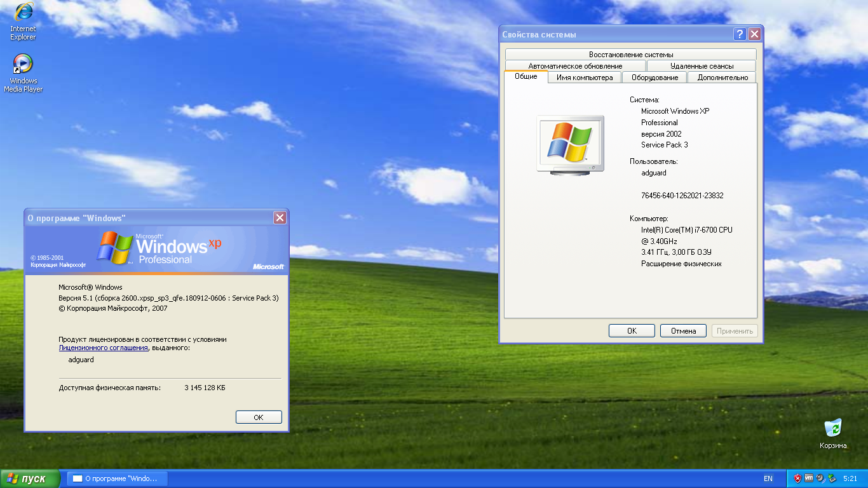The height and width of the screenshot is (488, 868).
Task: Click adguard licensee name in О программе dialog
Action: [x=81, y=360]
